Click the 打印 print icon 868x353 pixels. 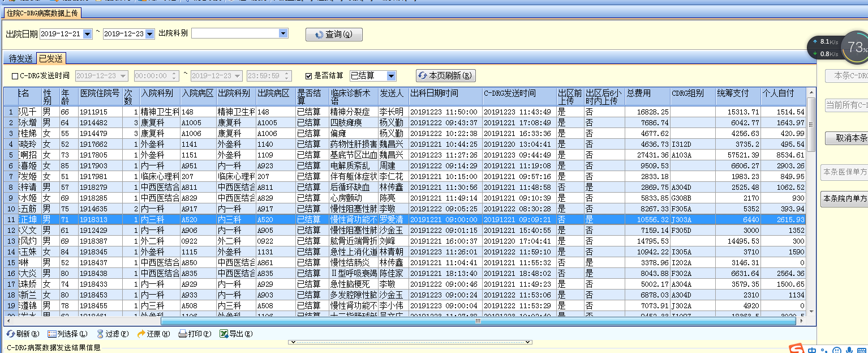coord(183,334)
